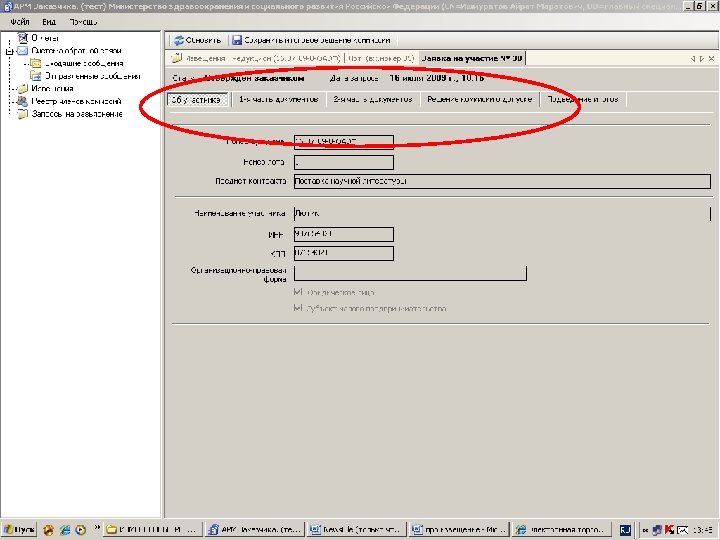Click the next document tab arrow
This screenshot has width=720, height=540.
click(702, 59)
